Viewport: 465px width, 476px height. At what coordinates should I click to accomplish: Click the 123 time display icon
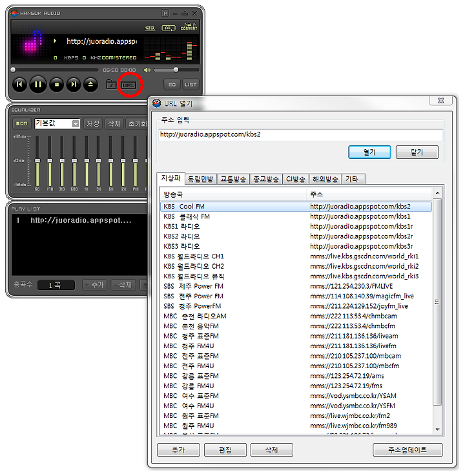tap(150, 28)
